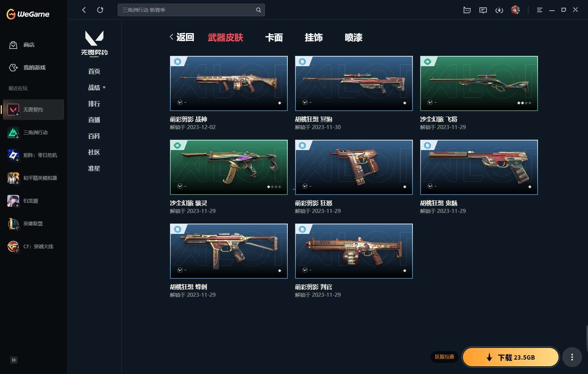Switch to the 喷漆 tab

pyautogui.click(x=353, y=38)
